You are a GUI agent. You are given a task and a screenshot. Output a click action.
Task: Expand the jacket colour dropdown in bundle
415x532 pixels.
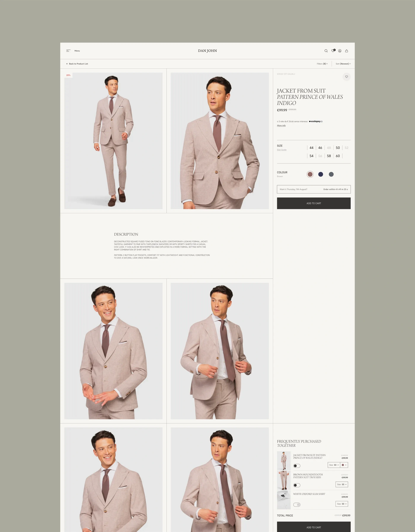(344, 465)
